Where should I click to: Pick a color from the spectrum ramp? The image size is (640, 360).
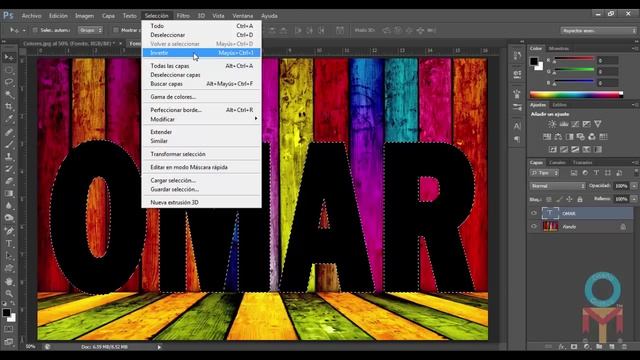coord(576,95)
